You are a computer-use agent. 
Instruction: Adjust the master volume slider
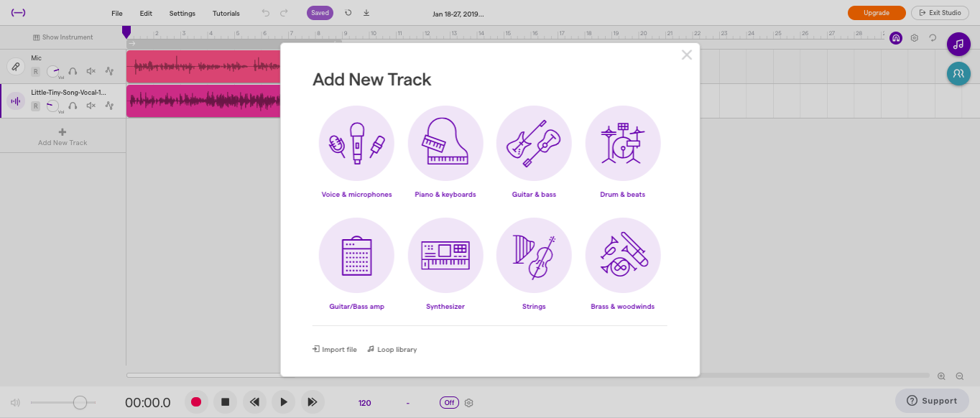click(x=80, y=403)
